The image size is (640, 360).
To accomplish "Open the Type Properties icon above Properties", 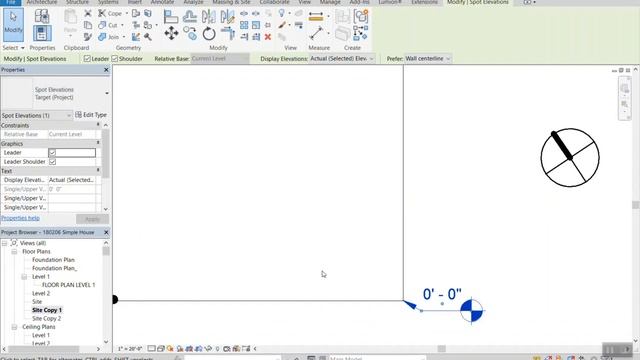I will click(x=42, y=16).
